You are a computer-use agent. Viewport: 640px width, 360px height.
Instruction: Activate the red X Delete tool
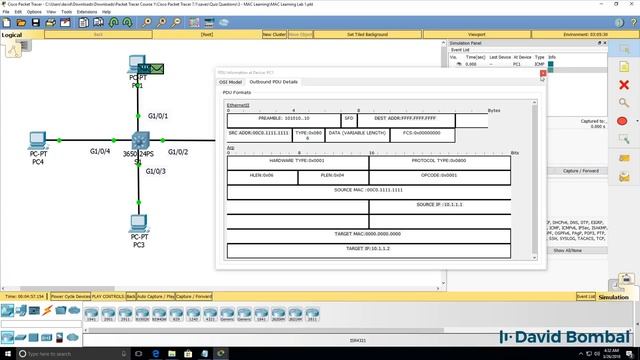(x=624, y=85)
